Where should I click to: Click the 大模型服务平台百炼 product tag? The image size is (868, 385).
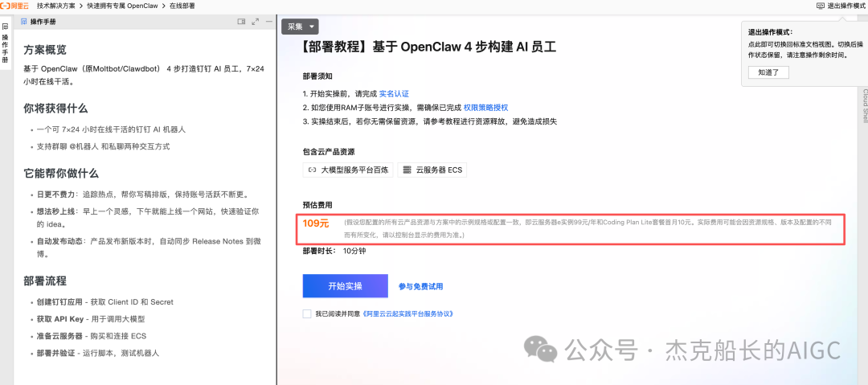(348, 170)
